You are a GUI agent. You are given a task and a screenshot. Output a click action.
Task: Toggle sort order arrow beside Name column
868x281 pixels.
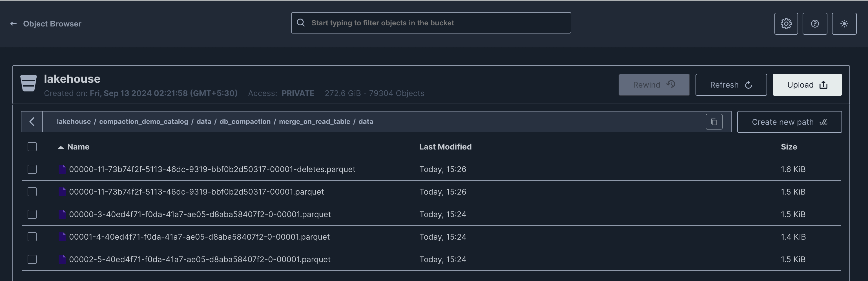(61, 147)
